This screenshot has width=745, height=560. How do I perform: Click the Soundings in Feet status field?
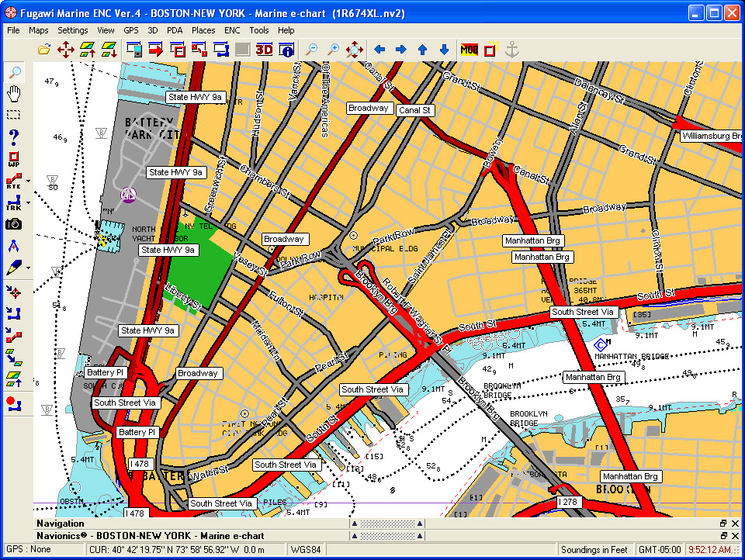pyautogui.click(x=594, y=550)
